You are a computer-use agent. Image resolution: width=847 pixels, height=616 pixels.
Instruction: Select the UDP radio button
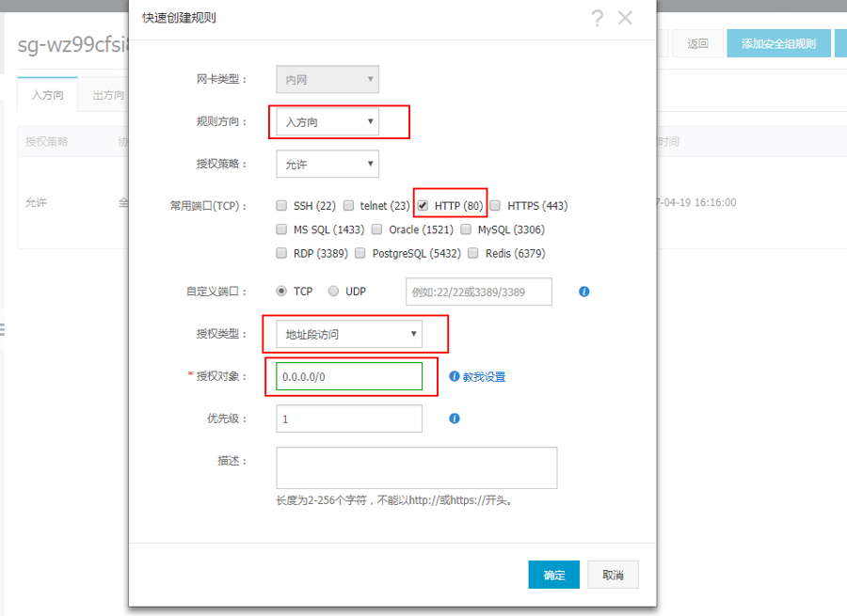[x=333, y=292]
